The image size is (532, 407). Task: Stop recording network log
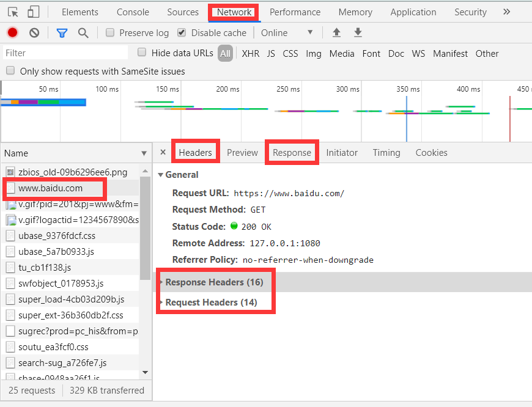(12, 33)
